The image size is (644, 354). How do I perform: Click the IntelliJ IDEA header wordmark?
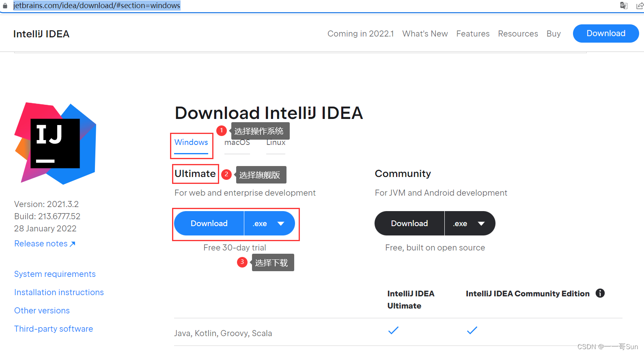tap(41, 34)
